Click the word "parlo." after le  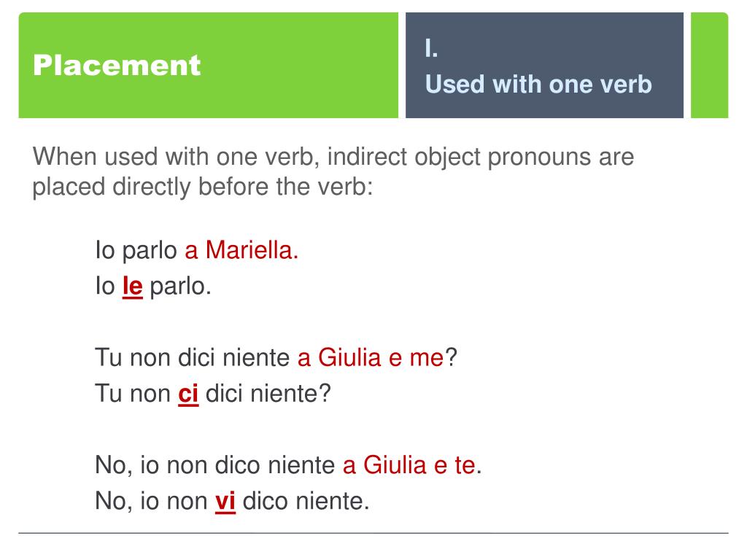(181, 287)
